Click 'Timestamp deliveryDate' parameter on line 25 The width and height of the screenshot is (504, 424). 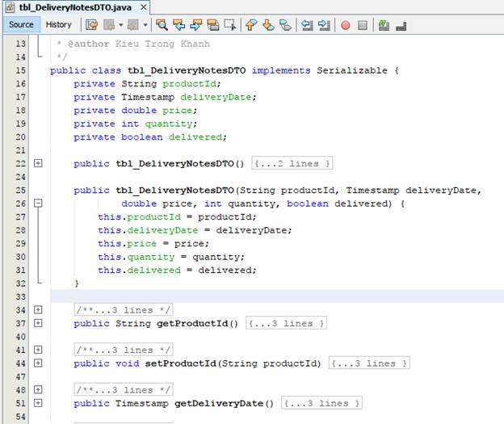click(x=411, y=191)
